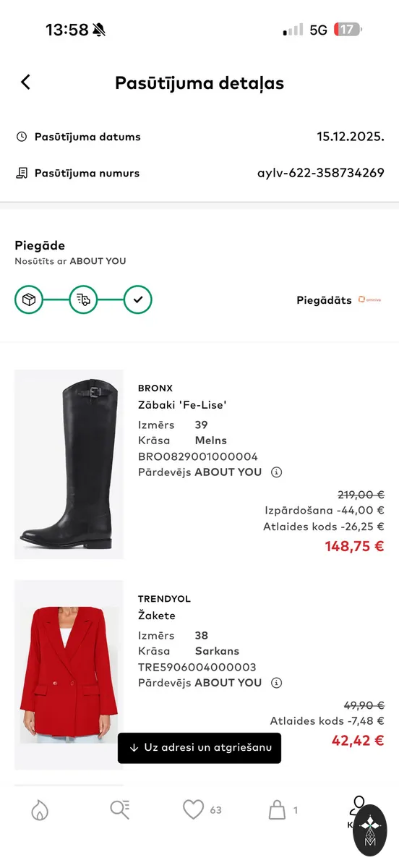Go back using the left arrow
Image resolution: width=399 pixels, height=868 pixels.
pos(25,82)
